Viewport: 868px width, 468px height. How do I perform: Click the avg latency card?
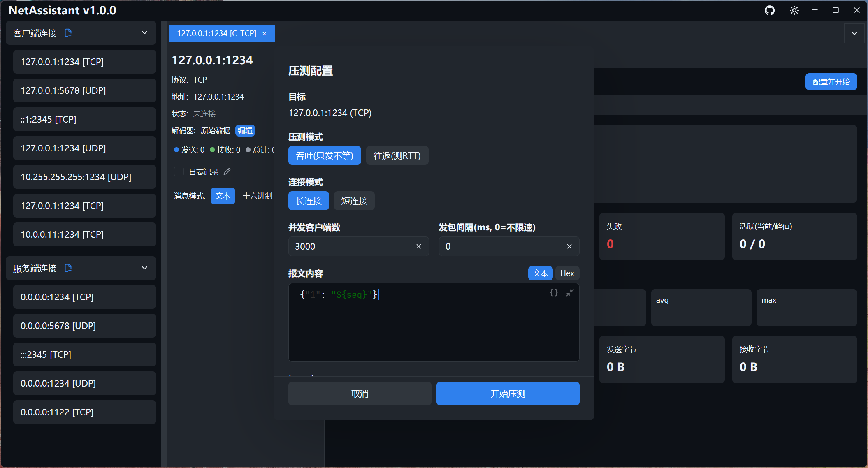coord(701,308)
